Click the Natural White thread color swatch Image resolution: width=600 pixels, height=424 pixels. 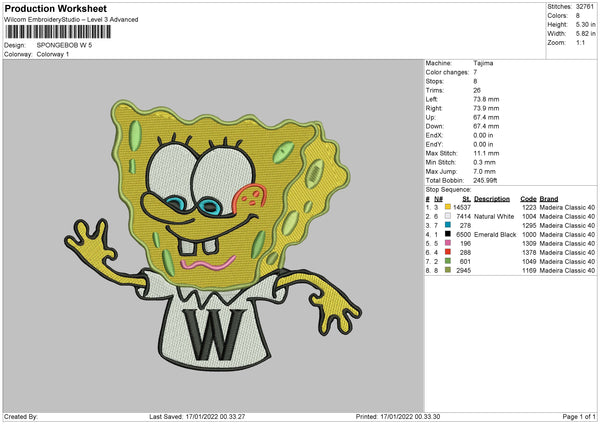[x=448, y=216]
